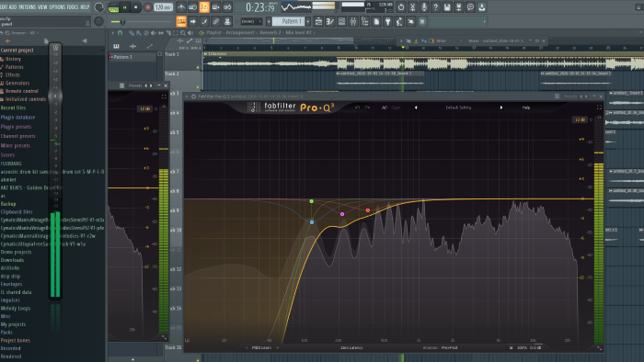Click the audio editor scissors icon
644x362 pixels.
point(412,7)
